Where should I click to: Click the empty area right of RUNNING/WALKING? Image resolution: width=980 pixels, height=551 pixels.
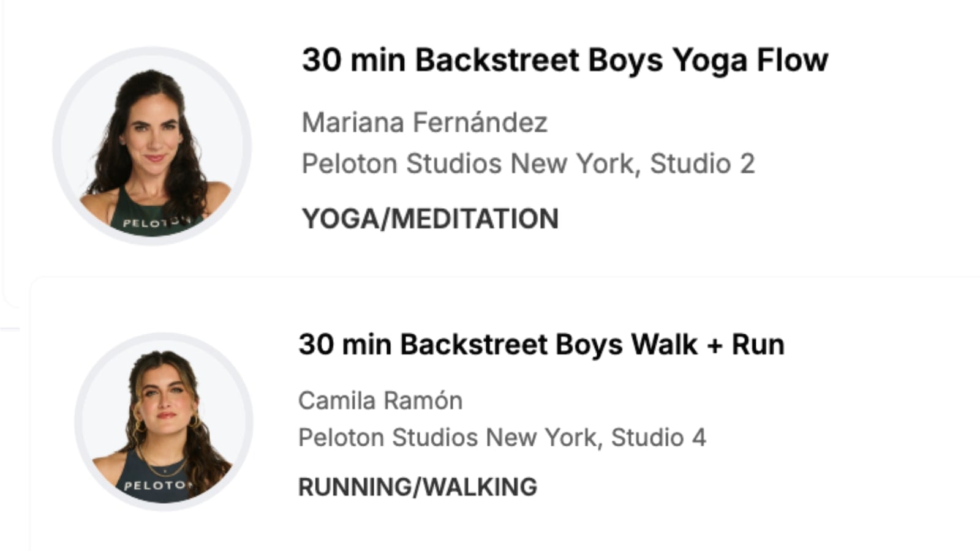click(735, 487)
